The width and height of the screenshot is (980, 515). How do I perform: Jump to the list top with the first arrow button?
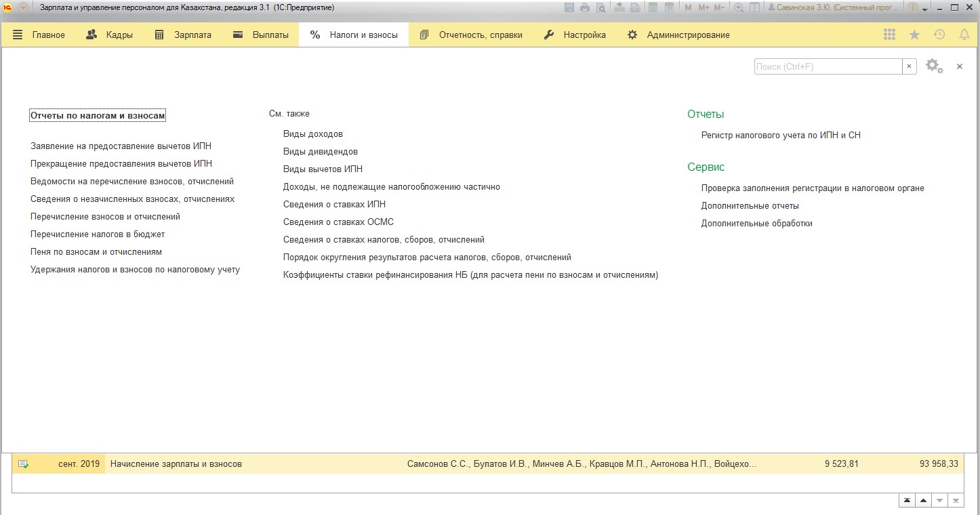click(x=906, y=501)
